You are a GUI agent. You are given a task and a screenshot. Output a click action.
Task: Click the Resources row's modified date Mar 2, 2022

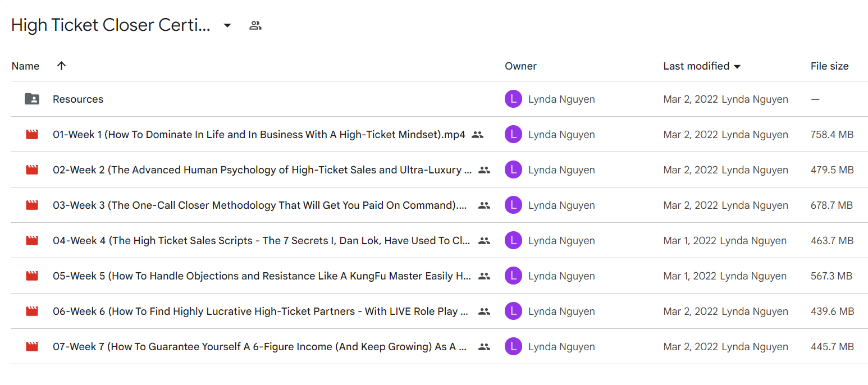tap(691, 99)
